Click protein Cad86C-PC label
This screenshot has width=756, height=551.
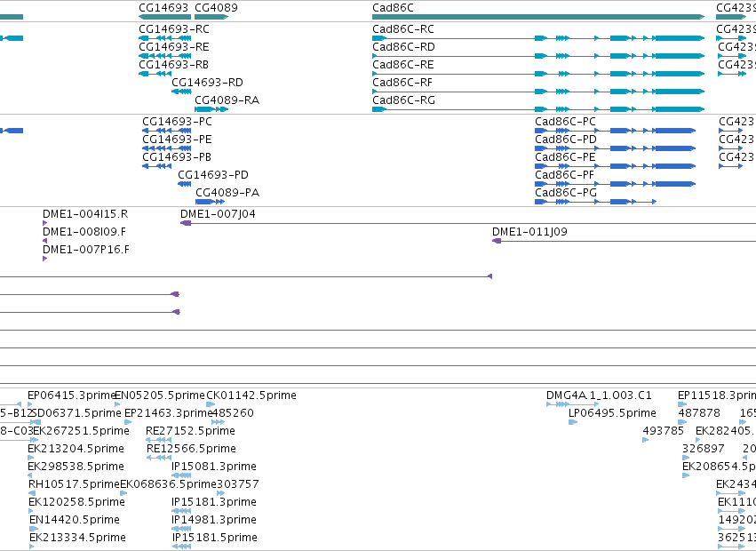(566, 122)
